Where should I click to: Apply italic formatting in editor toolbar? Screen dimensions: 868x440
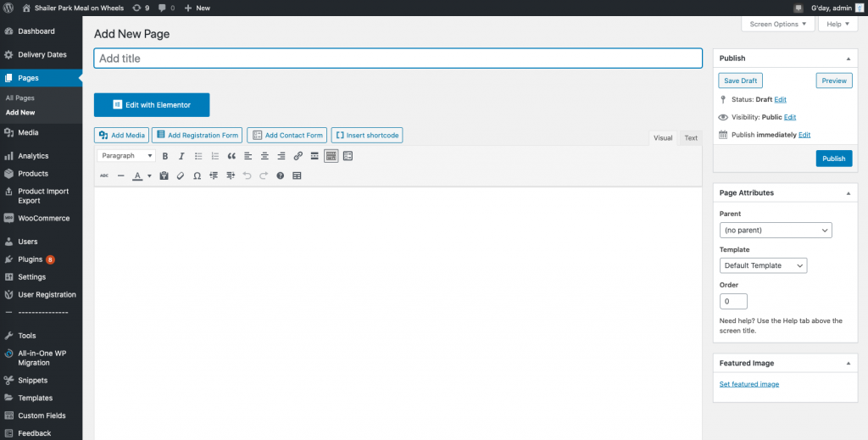[181, 156]
